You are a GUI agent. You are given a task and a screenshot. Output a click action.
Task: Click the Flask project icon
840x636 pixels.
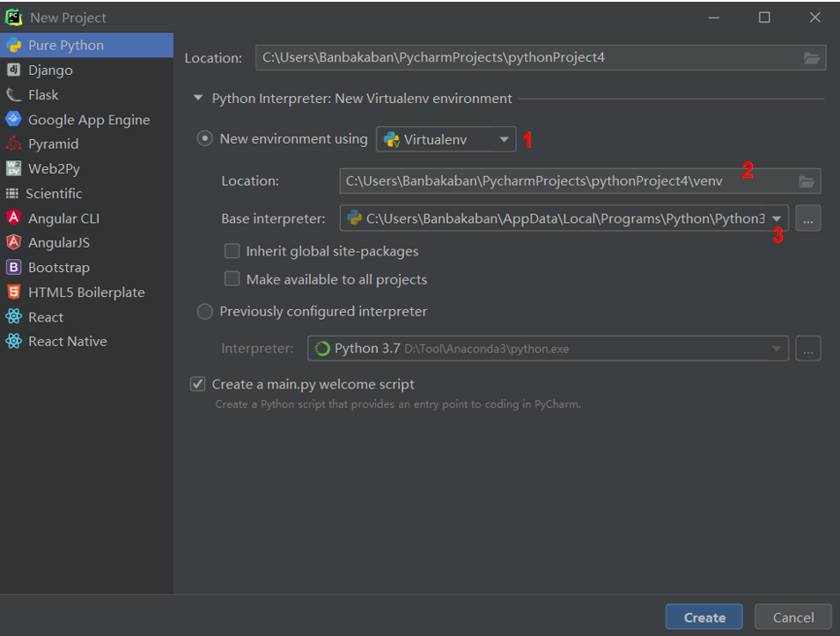[14, 95]
